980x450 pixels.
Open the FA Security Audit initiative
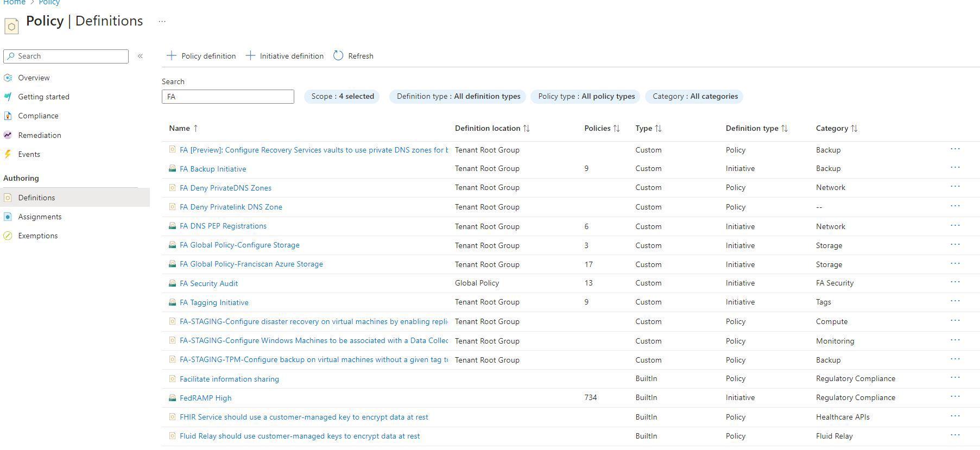208,283
